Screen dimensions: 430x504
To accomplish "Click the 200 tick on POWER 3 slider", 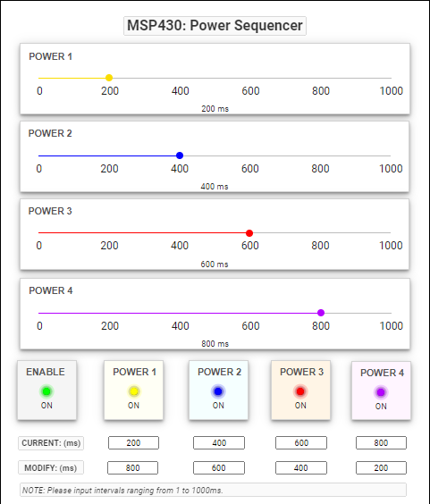I will [x=109, y=246].
